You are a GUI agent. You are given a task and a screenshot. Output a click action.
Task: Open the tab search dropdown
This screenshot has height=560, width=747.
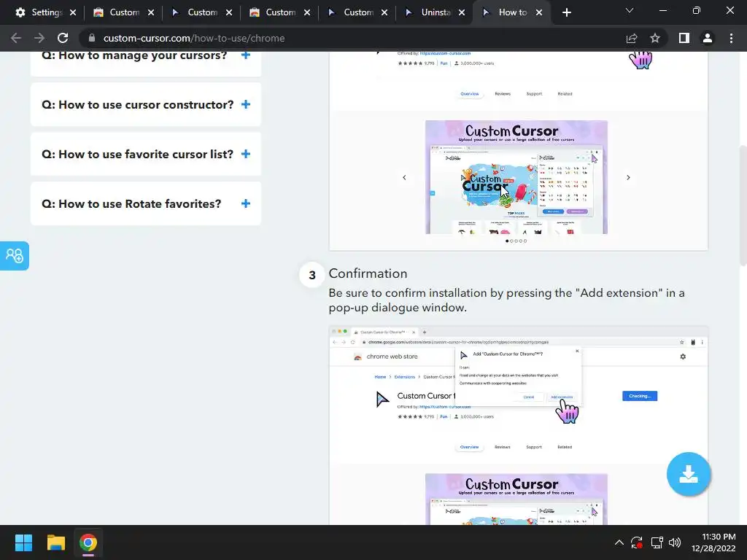tap(630, 10)
